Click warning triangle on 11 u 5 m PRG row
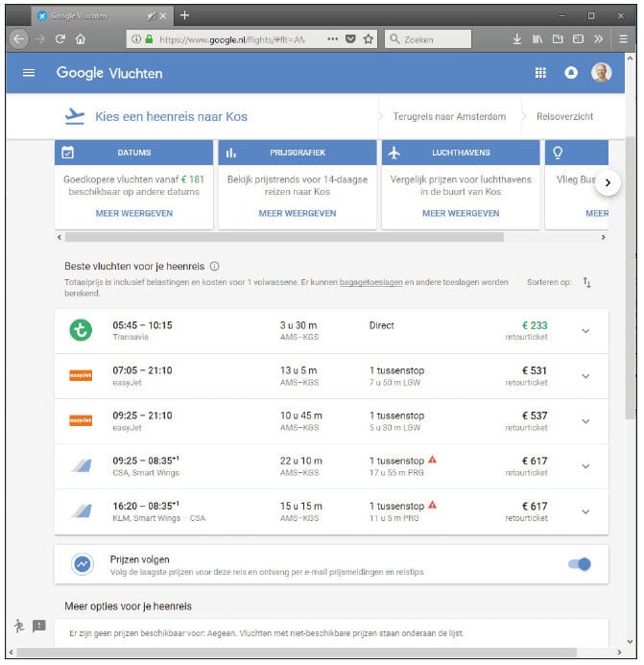This screenshot has height=665, width=644. pos(432,505)
